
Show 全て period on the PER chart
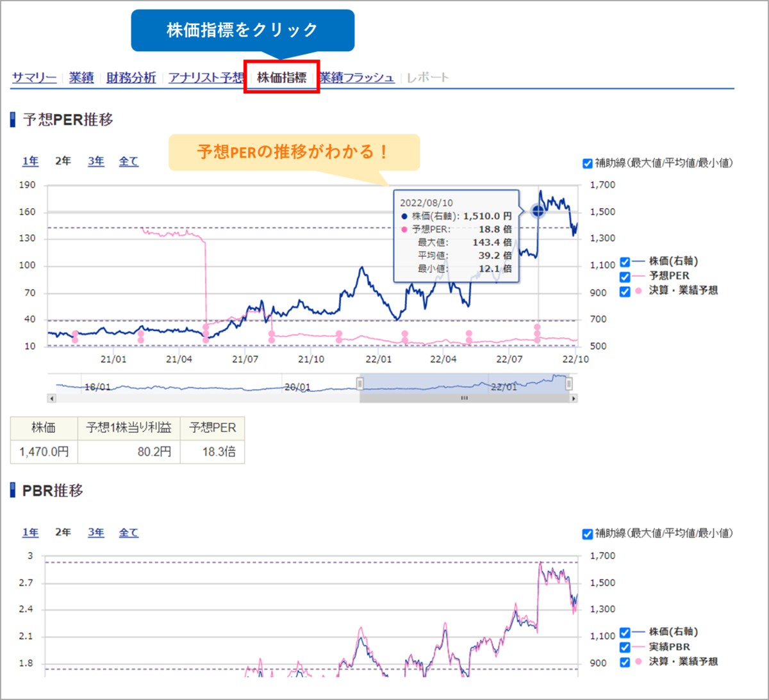pyautogui.click(x=128, y=161)
